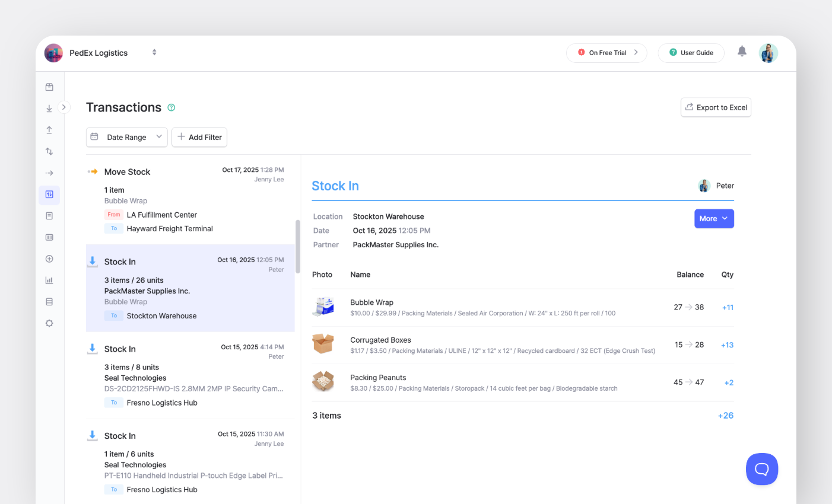Click the help icon beside Transactions title
Viewport: 832px width, 504px height.
[172, 107]
